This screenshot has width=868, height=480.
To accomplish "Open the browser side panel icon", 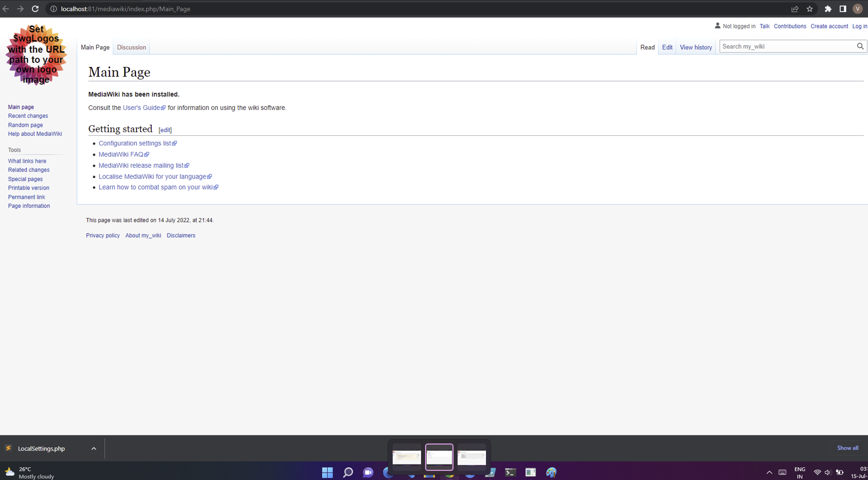I will click(x=843, y=9).
